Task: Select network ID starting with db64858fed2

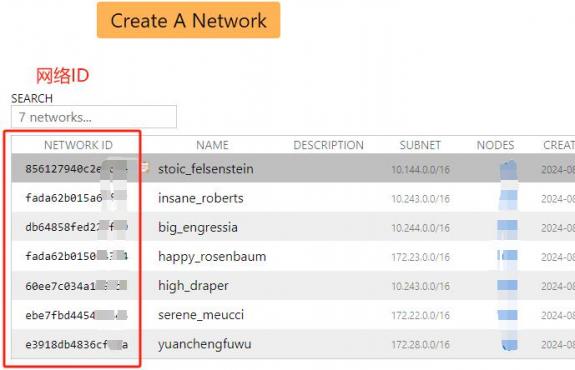Action: coord(76,227)
